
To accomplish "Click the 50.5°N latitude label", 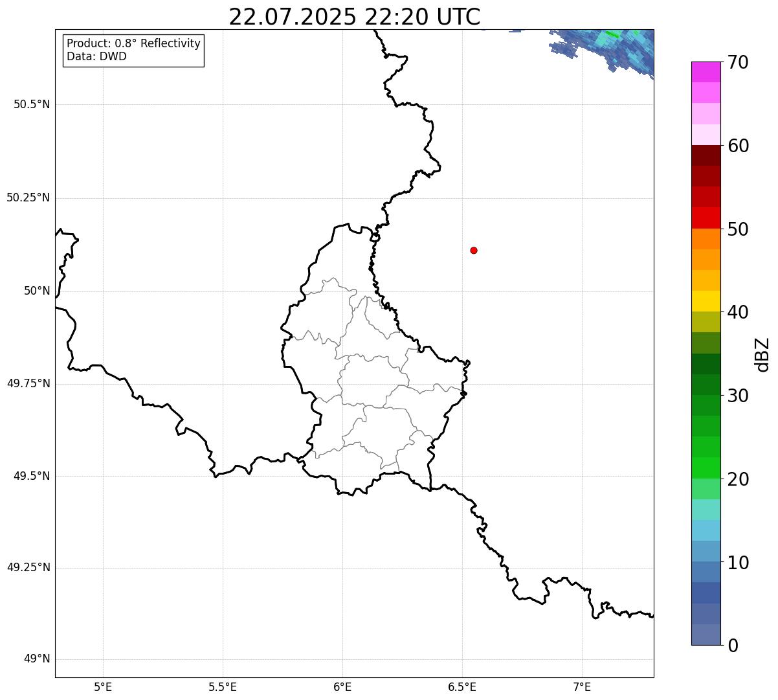I will [x=32, y=104].
